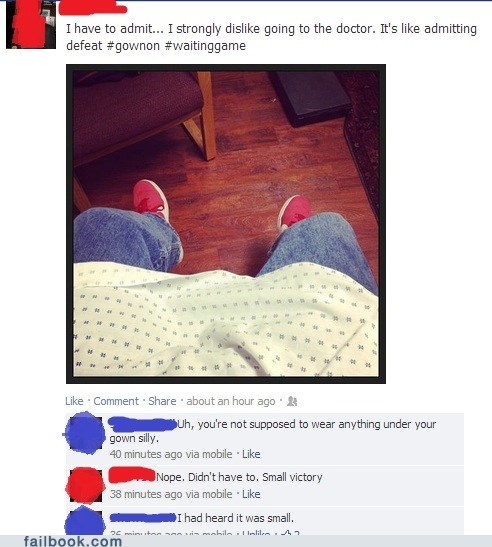492x547 pixels.
Task: Open the "about an hour ago" timestamp
Action: pos(231,402)
